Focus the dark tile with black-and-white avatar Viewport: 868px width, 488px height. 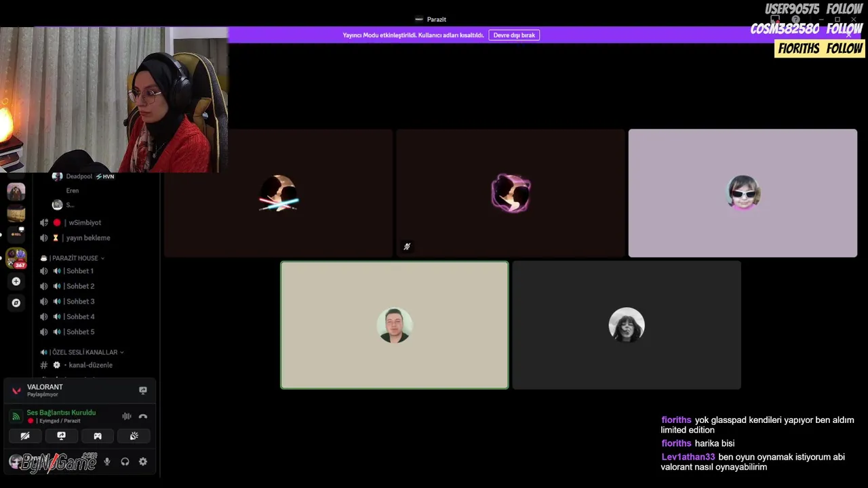pos(627,325)
